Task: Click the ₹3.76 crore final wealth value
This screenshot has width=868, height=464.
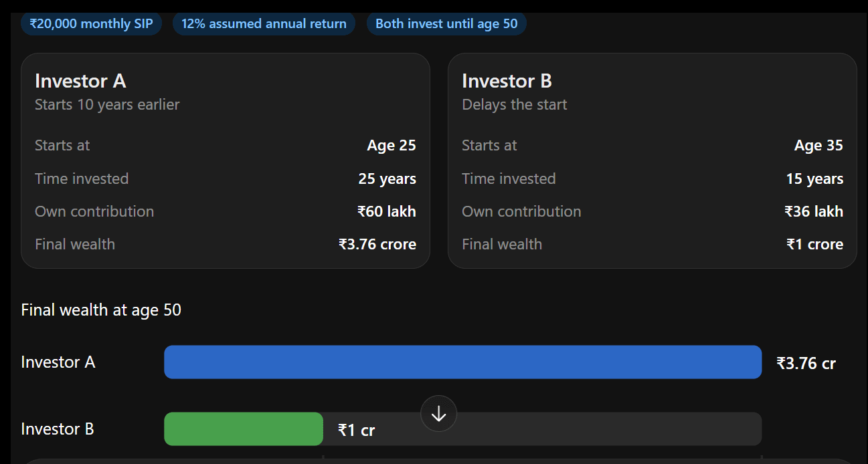Action: coord(377,245)
